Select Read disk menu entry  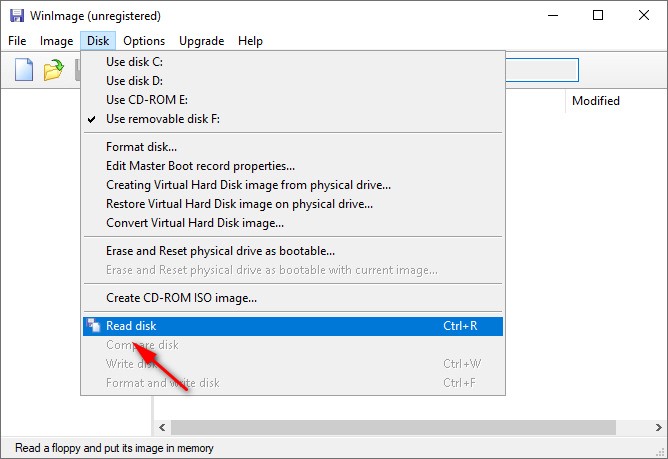[293, 326]
